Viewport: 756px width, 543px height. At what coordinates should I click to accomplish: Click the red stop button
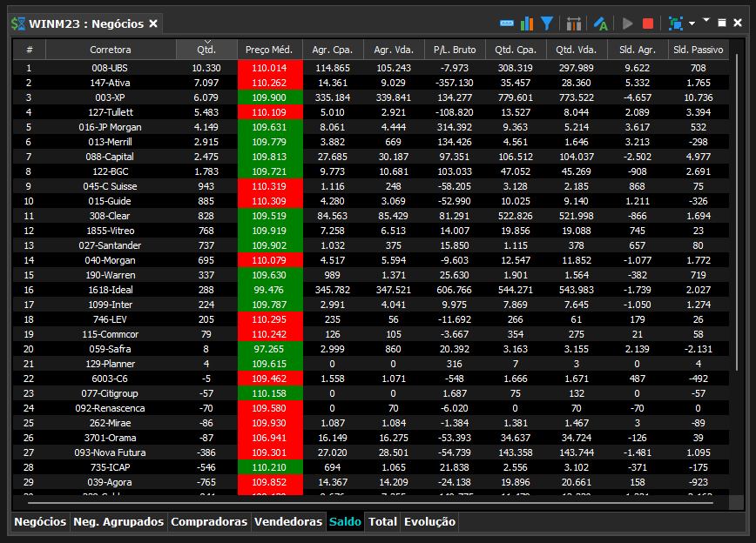point(648,23)
